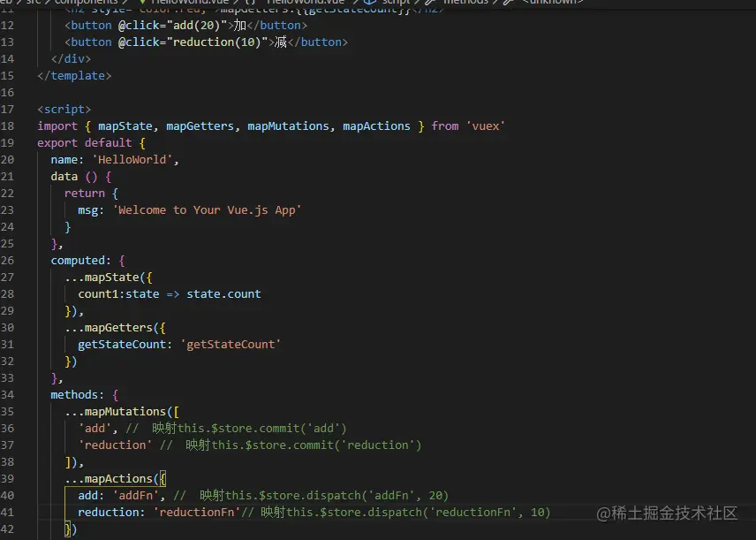Click line number 39 in the gutter

(x=7, y=479)
